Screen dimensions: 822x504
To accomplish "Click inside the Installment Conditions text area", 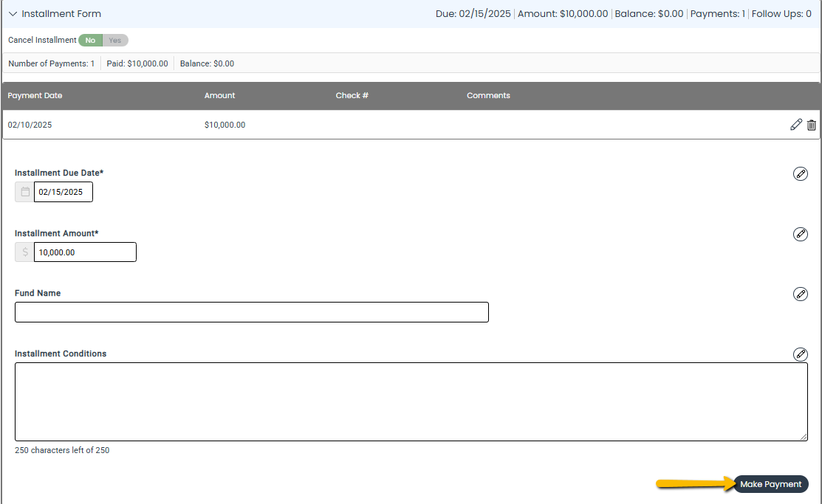I will [x=411, y=401].
